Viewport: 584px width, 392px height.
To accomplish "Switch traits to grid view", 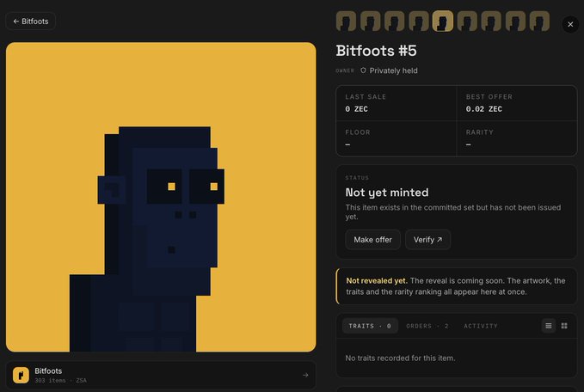I will click(564, 326).
